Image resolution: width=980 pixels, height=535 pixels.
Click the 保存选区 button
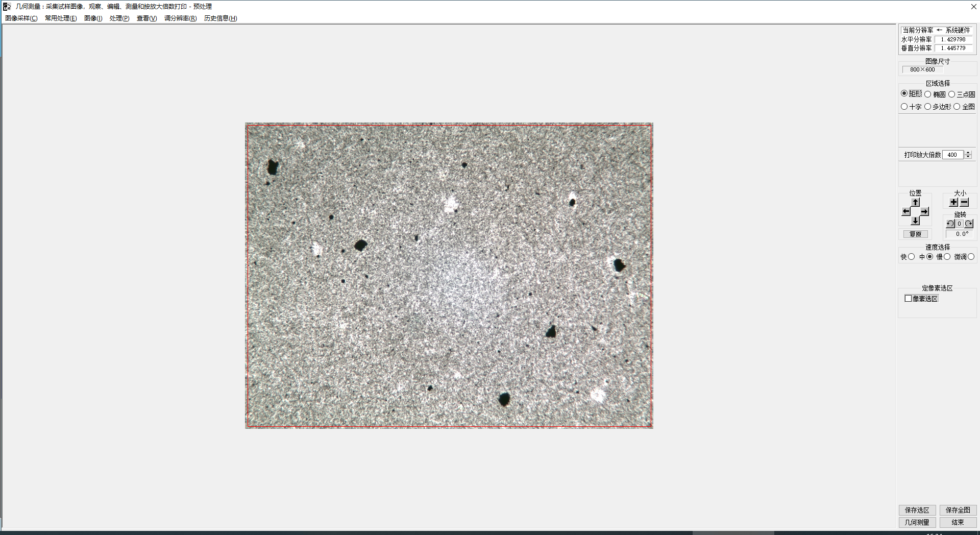point(917,510)
